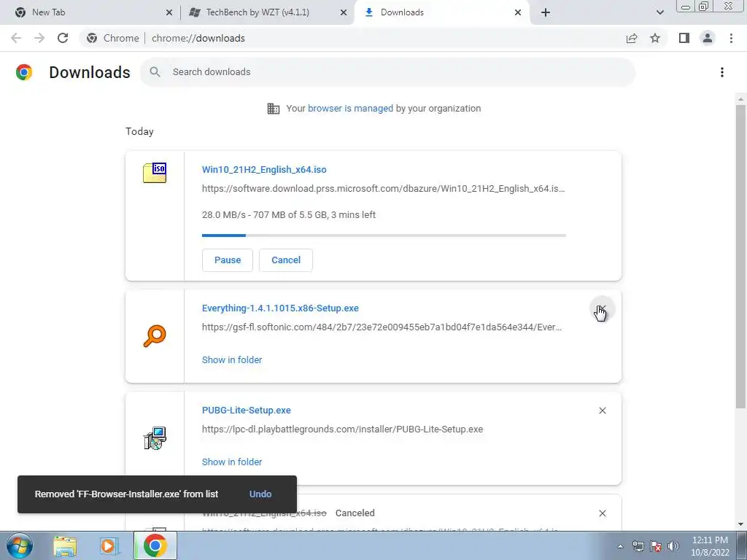Open the volume speaker tray icon
The width and height of the screenshot is (747, 560).
(673, 546)
